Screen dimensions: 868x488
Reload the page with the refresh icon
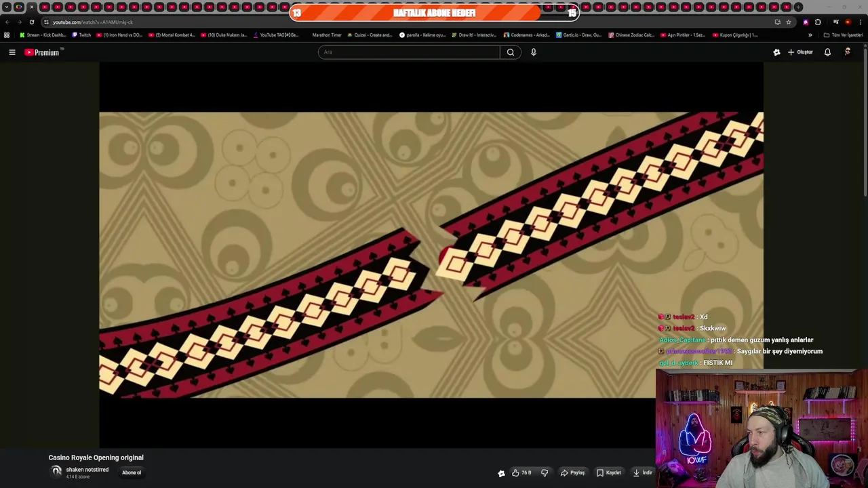point(31,22)
